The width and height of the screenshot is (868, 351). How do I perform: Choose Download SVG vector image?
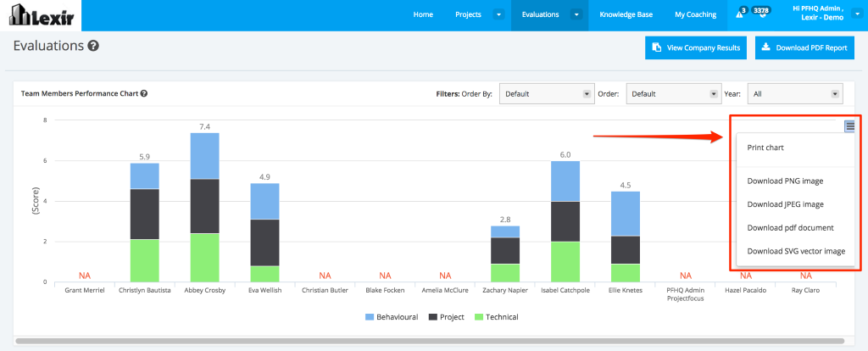tap(795, 251)
